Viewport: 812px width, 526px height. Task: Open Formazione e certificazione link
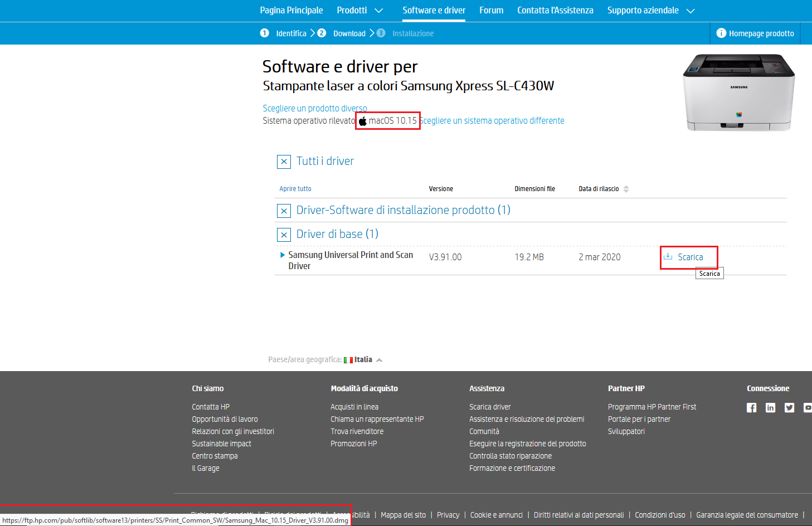[512, 468]
